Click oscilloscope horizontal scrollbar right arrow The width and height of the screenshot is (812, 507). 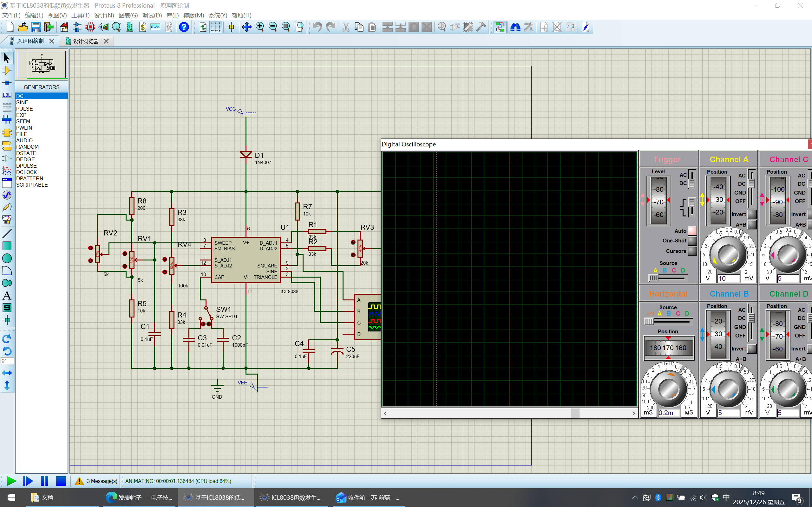pos(633,414)
